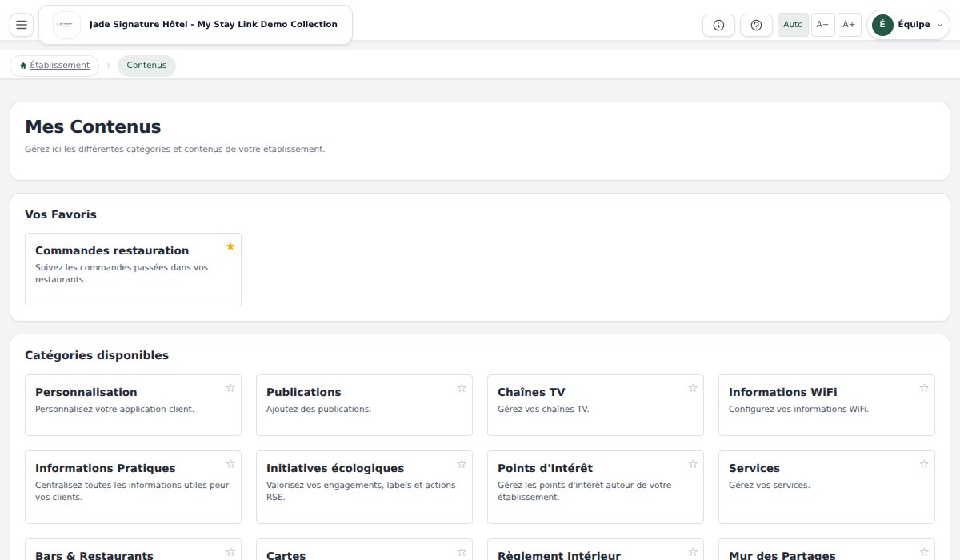Image resolution: width=960 pixels, height=560 pixels.
Task: Favorite the Chaînes TV category star
Action: click(x=693, y=388)
